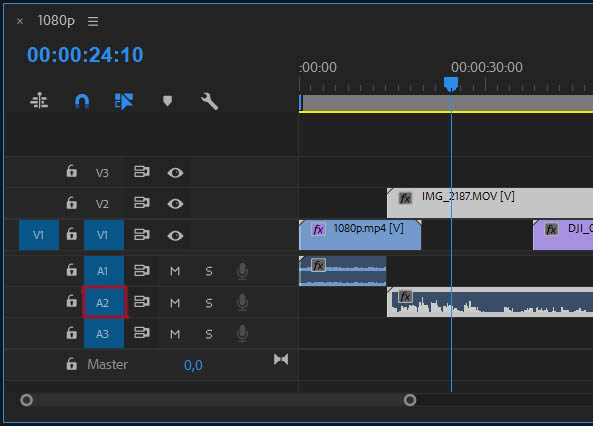Mute track A1

[x=175, y=271]
